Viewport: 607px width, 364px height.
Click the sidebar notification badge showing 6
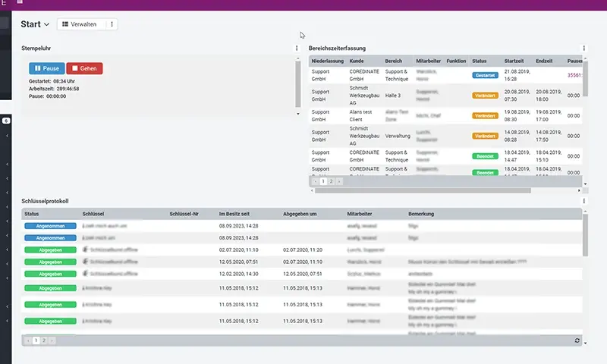point(6,121)
